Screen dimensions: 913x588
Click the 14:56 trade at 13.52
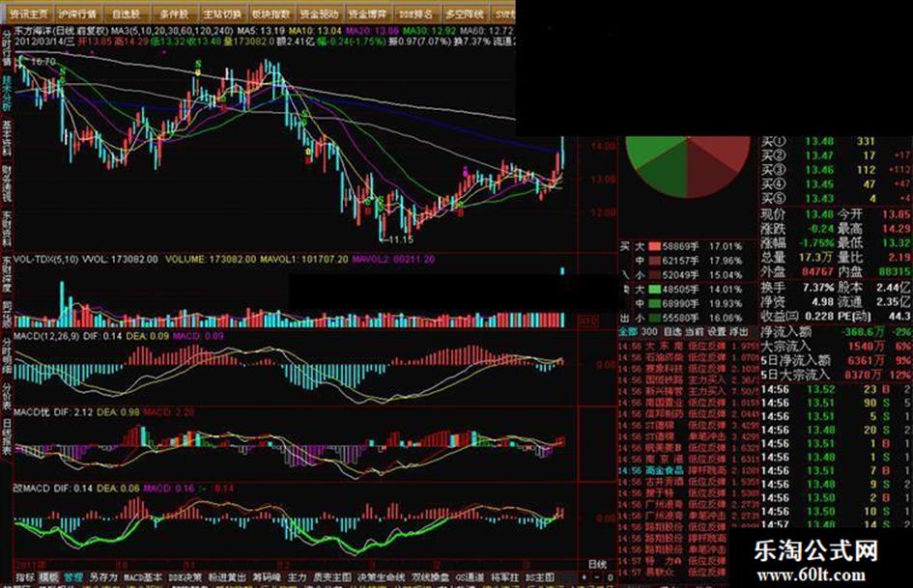tap(835, 389)
